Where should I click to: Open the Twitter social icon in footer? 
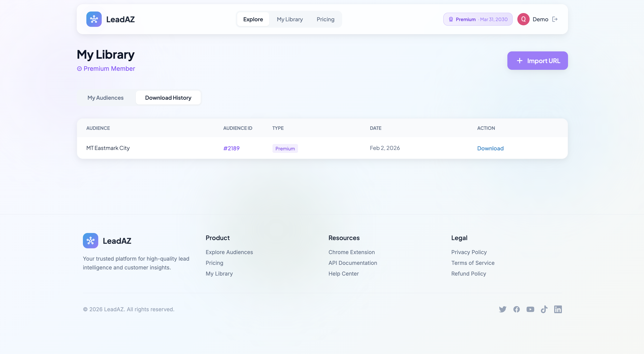coord(503,309)
